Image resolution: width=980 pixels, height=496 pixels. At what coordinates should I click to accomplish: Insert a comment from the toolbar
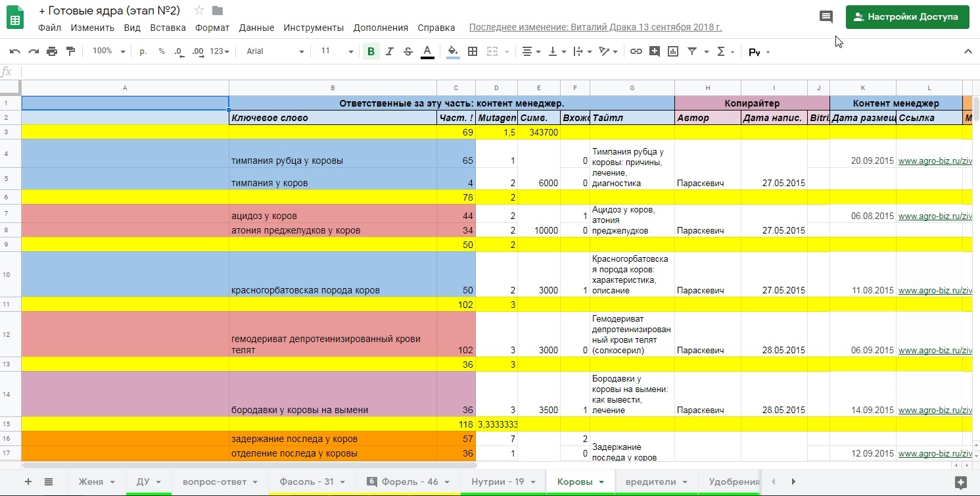(655, 51)
